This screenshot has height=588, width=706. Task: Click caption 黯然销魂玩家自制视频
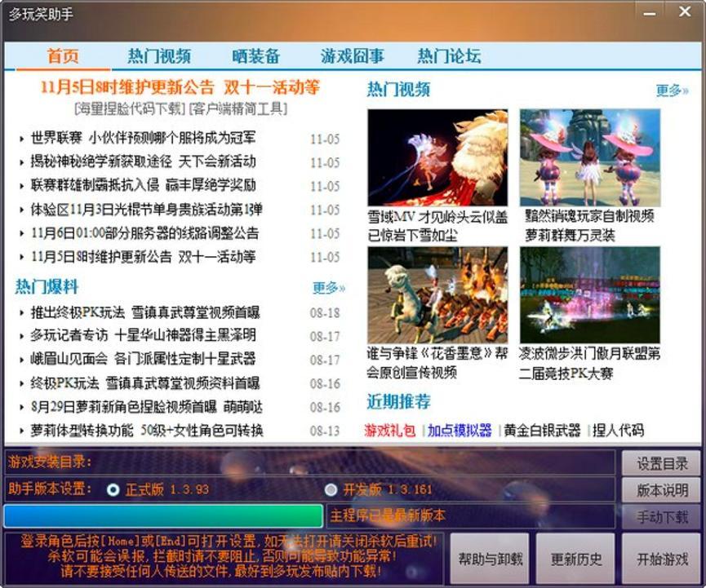tap(590, 216)
